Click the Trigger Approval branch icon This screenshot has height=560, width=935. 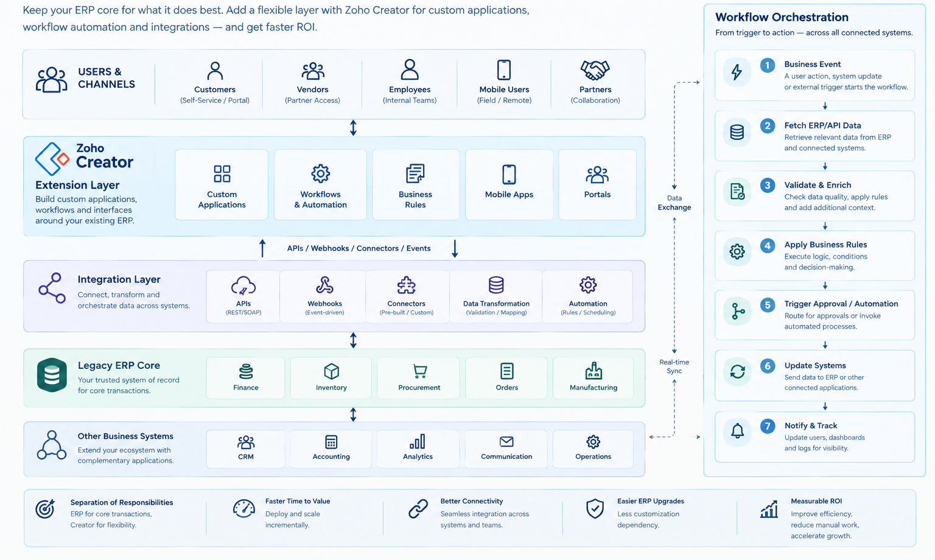tap(738, 311)
